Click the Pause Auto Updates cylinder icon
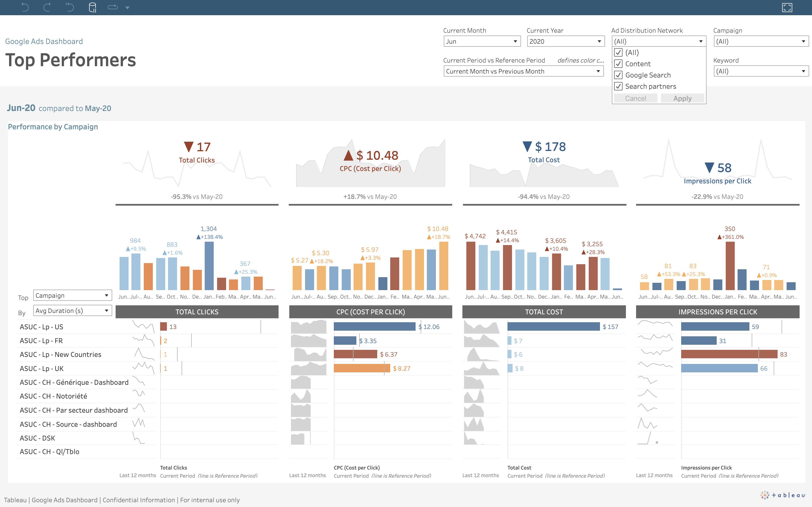Image resolution: width=812 pixels, height=507 pixels. pyautogui.click(x=92, y=7)
